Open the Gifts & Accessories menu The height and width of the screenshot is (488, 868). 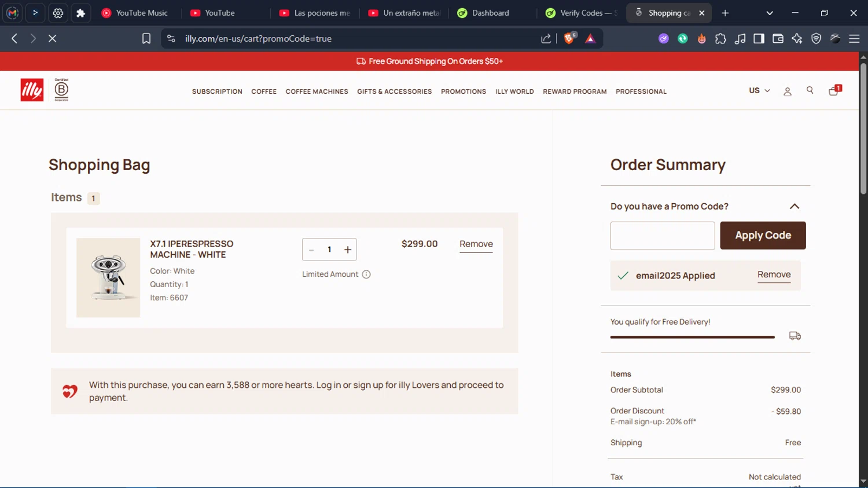tap(394, 91)
